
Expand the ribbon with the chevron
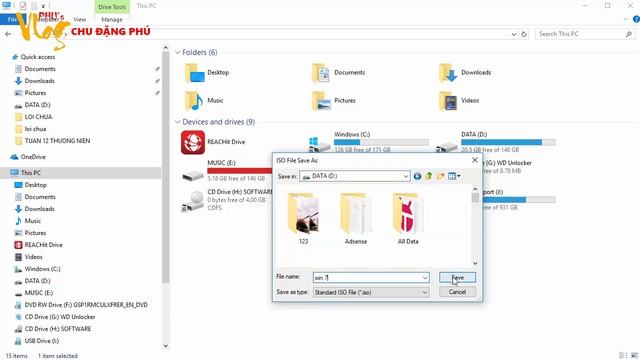[x=625, y=19]
